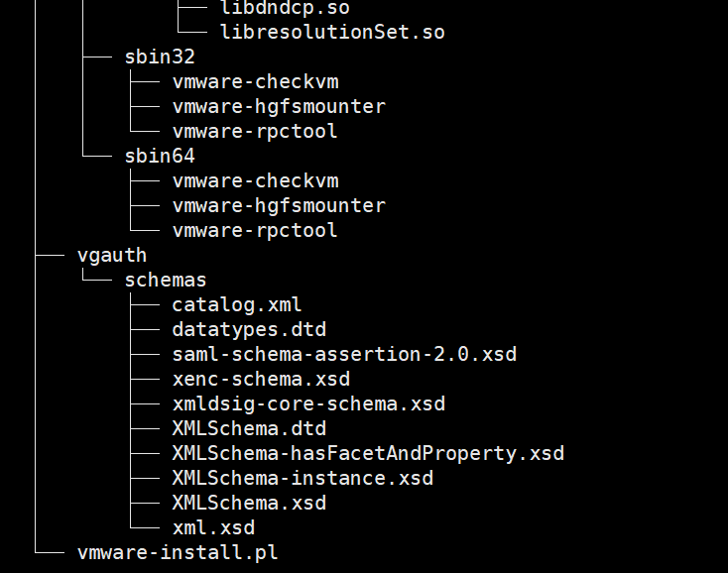
Task: Click the sbin64 directory name
Action: point(160,156)
